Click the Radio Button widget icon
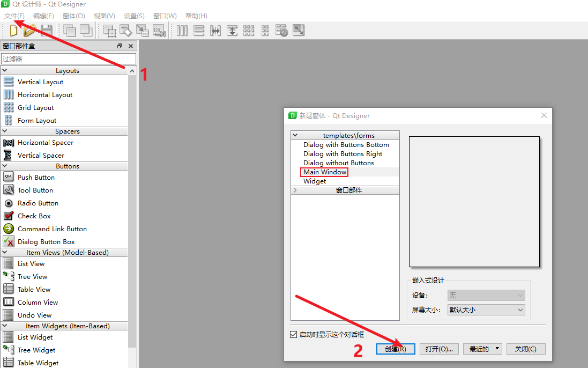This screenshot has width=588, height=368. [9, 203]
